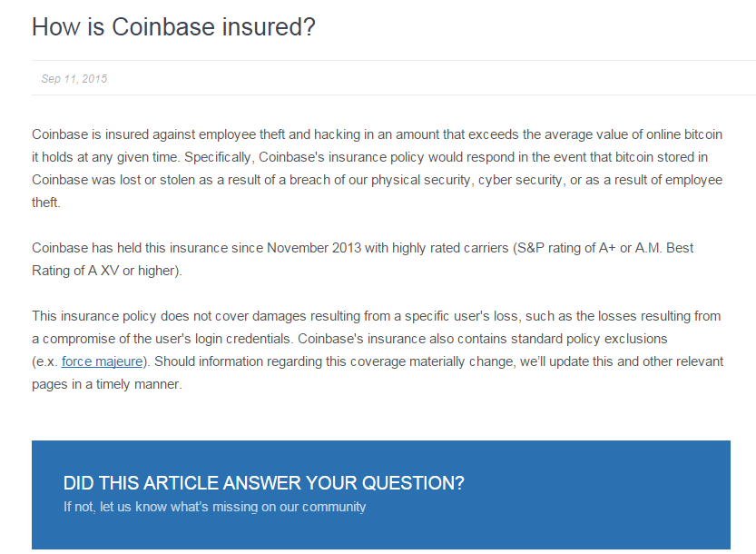The image size is (756, 554).
Task: Open the force majeure link
Action: tap(103, 361)
